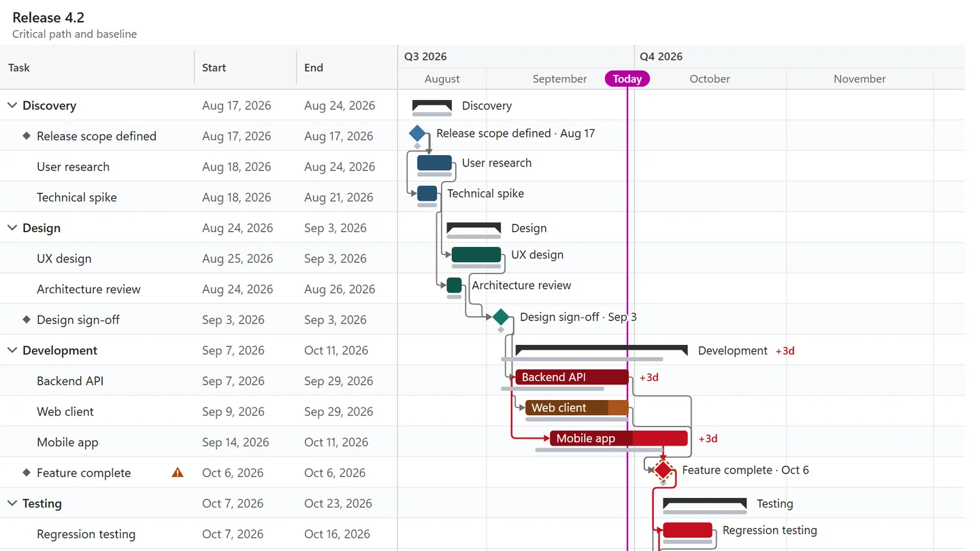
Task: Collapse the Testing group
Action: click(12, 503)
